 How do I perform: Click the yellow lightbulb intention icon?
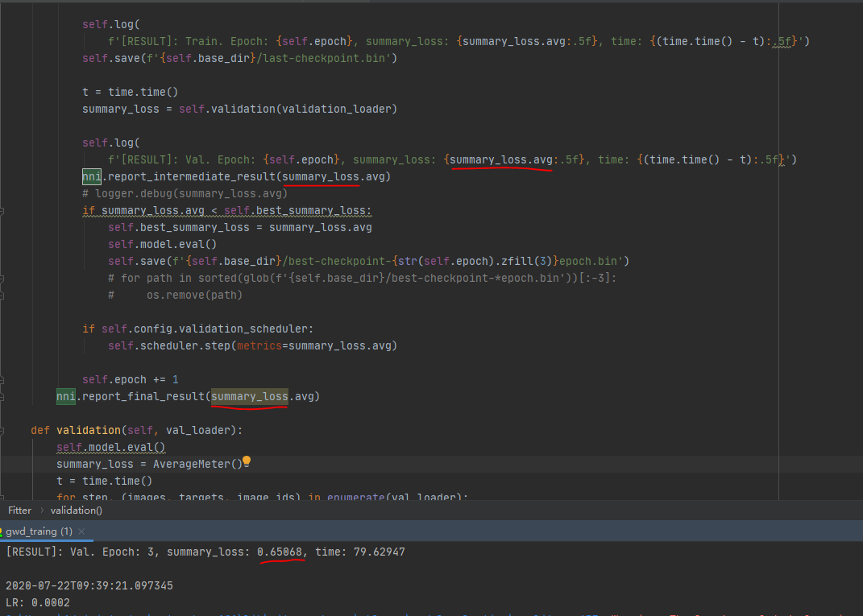click(x=247, y=461)
